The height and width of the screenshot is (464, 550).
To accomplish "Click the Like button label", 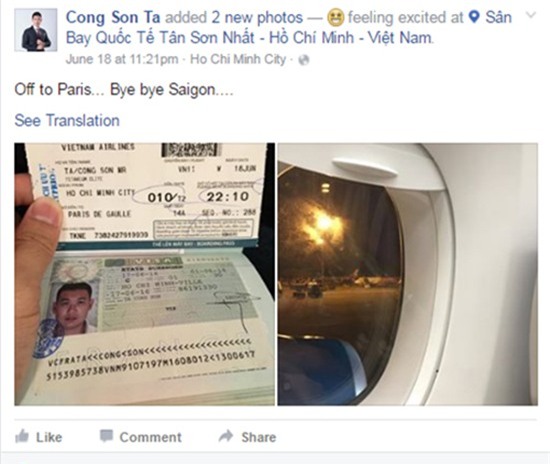I will tap(49, 437).
